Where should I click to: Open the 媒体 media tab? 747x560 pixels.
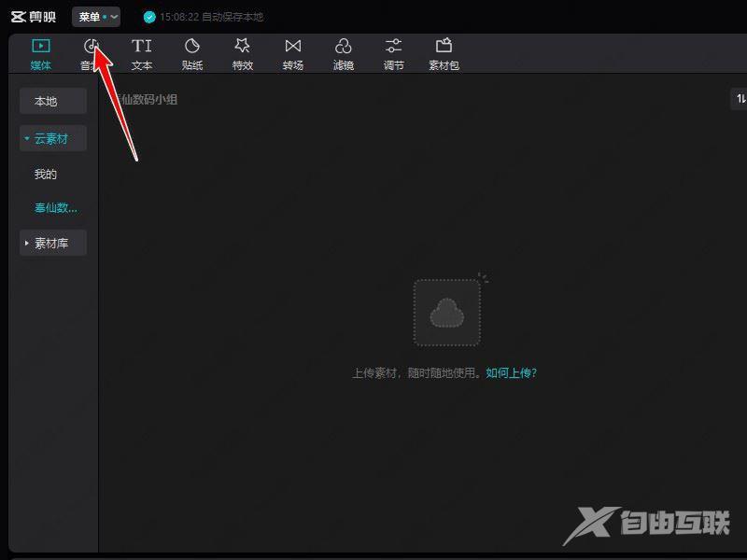40,54
